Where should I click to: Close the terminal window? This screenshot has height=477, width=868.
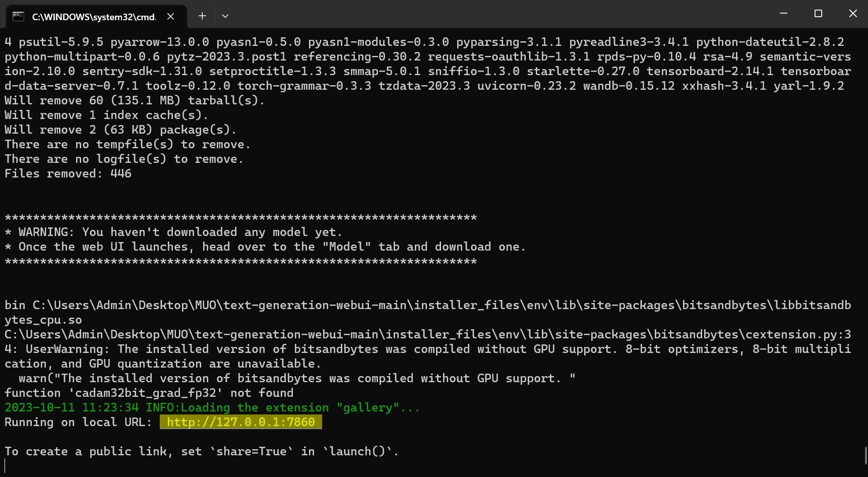[x=853, y=14]
